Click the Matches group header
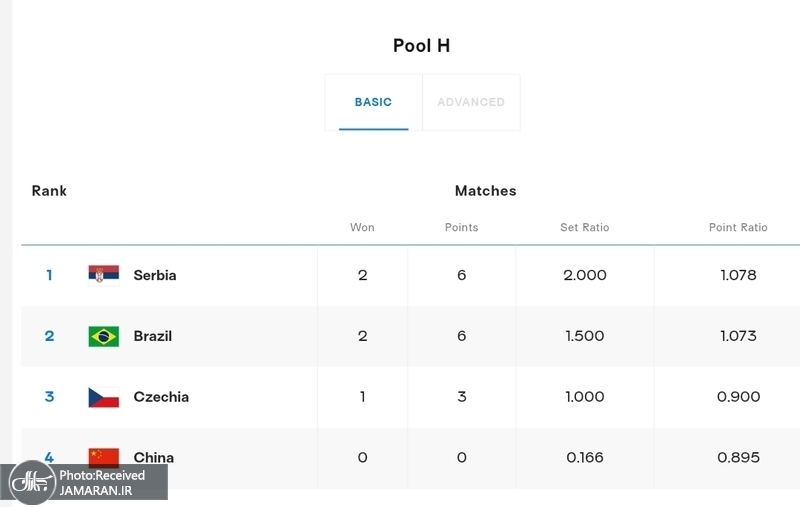Screen dimensions: 800x507 click(x=485, y=190)
